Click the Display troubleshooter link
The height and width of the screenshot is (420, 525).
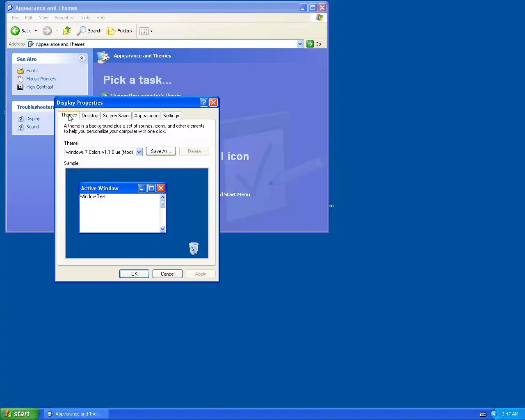click(x=33, y=119)
